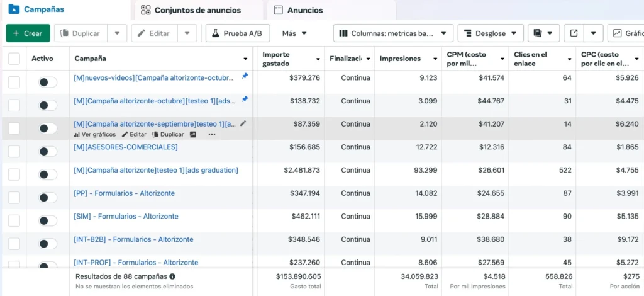Click the pin icon on altorizonte-octubre testeo campaign
Viewport: 644px width, 296px height.
click(x=245, y=100)
